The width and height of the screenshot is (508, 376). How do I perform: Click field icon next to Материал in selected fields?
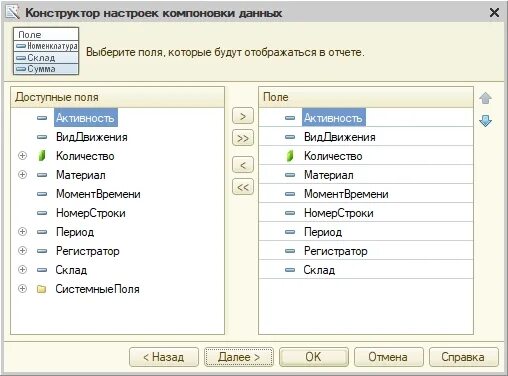pyautogui.click(x=290, y=175)
